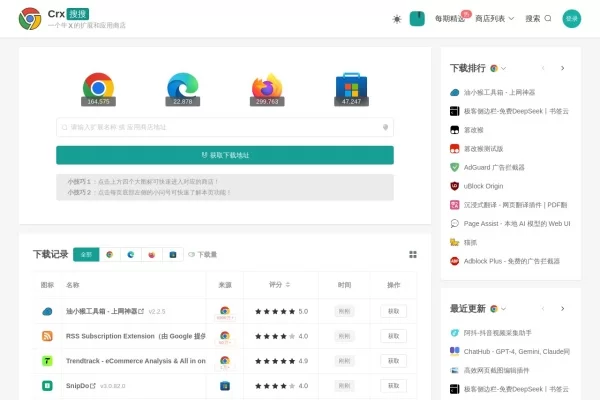Open 极客侧边栏 DeepSeek entry in 最近更新
Viewport: 600px width, 400px height.
click(x=516, y=389)
